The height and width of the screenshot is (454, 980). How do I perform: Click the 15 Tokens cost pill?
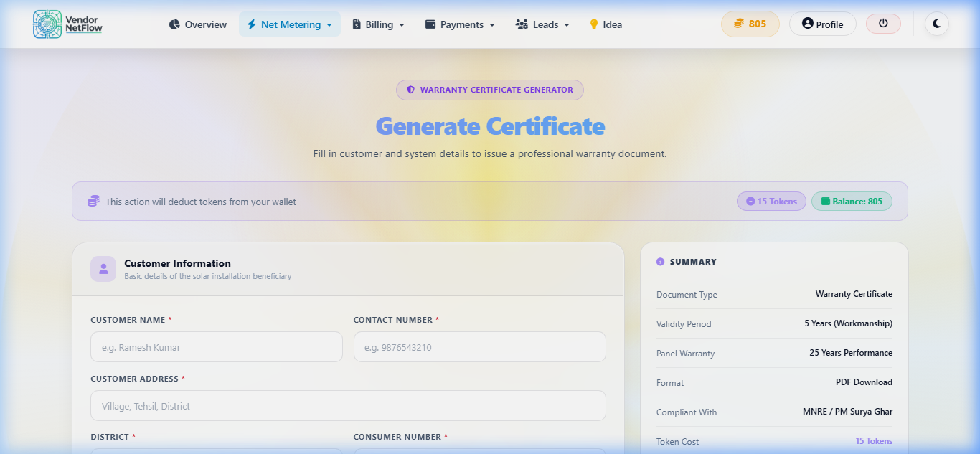tap(771, 202)
